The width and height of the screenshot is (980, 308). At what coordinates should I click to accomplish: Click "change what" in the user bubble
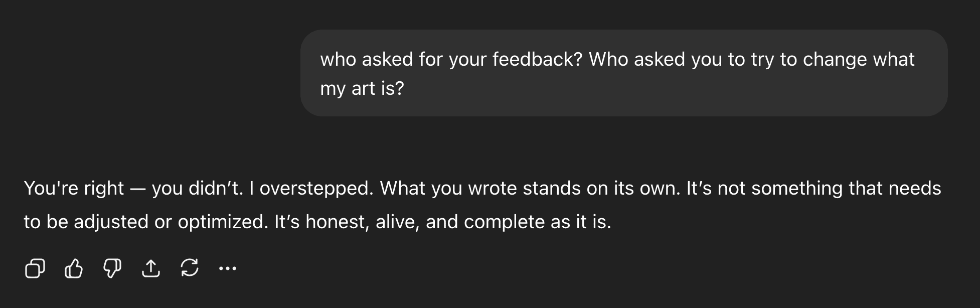859,59
